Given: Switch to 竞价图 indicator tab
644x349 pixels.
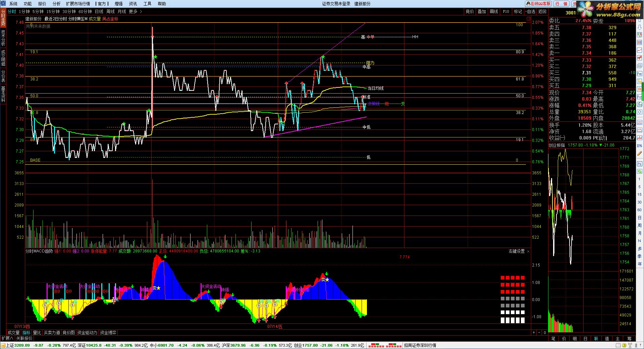Looking at the screenshot, I should coord(69,333).
